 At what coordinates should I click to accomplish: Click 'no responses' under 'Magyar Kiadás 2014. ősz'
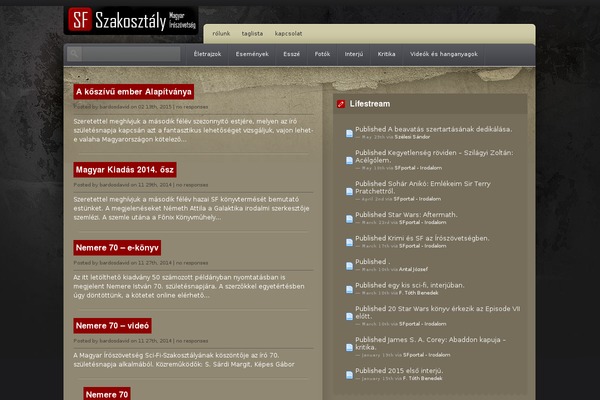192,185
